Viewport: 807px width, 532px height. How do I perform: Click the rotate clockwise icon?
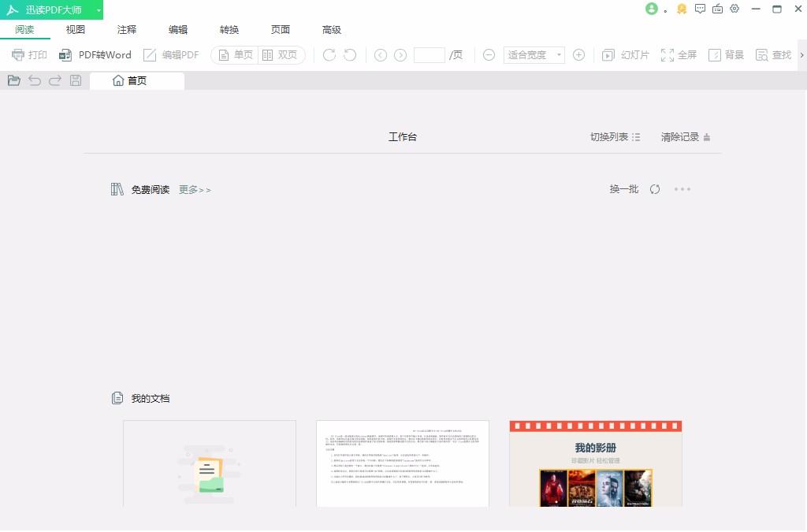point(328,54)
